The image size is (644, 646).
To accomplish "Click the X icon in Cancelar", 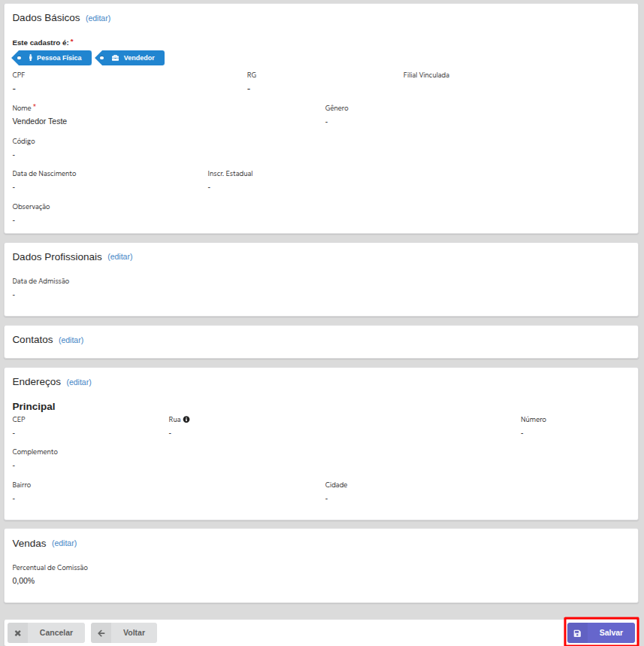I will (x=18, y=633).
